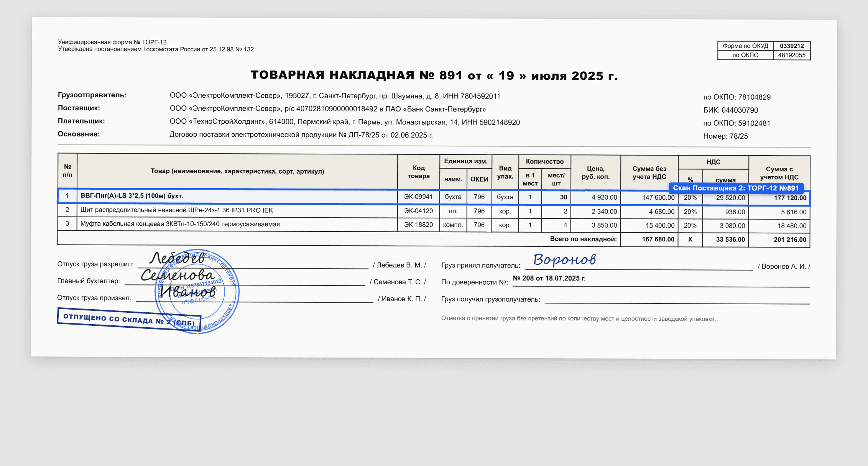Viewport: 868px width, 466px height.
Task: Click the product code 'ЭК-09941'
Action: 418,197
